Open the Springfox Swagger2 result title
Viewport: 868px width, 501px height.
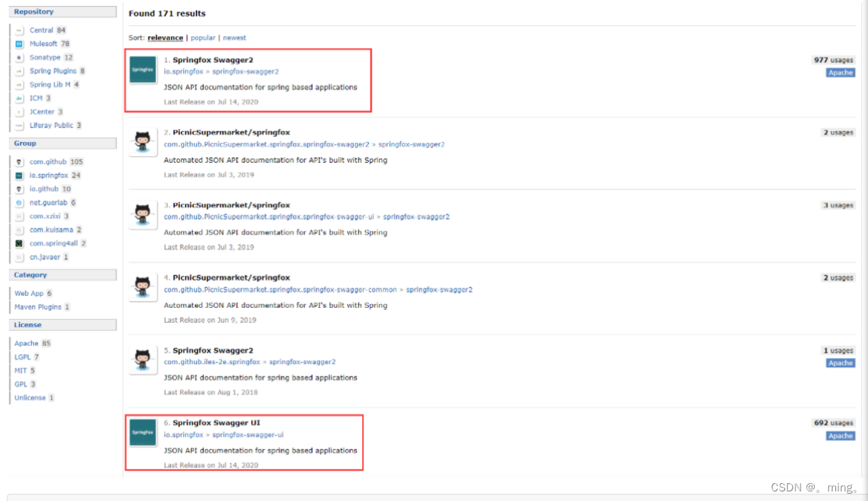[x=213, y=60]
